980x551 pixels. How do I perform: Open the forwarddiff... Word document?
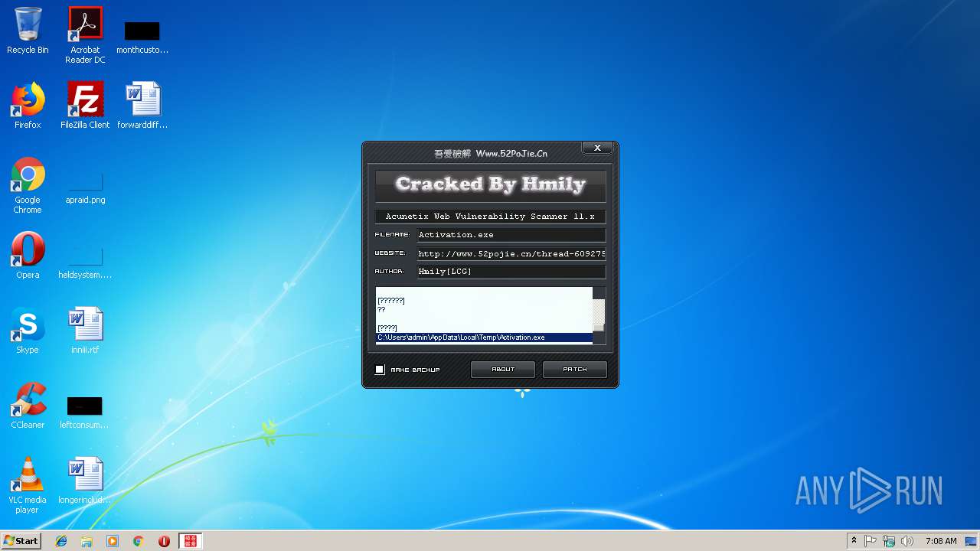pyautogui.click(x=142, y=106)
